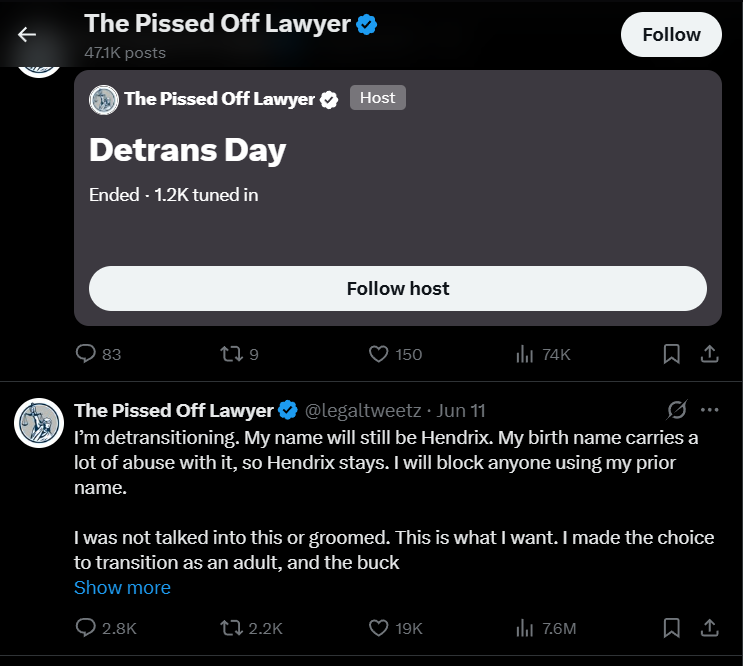Expand post text with Show more
Image resolution: width=743 pixels, height=666 pixels.
point(122,587)
